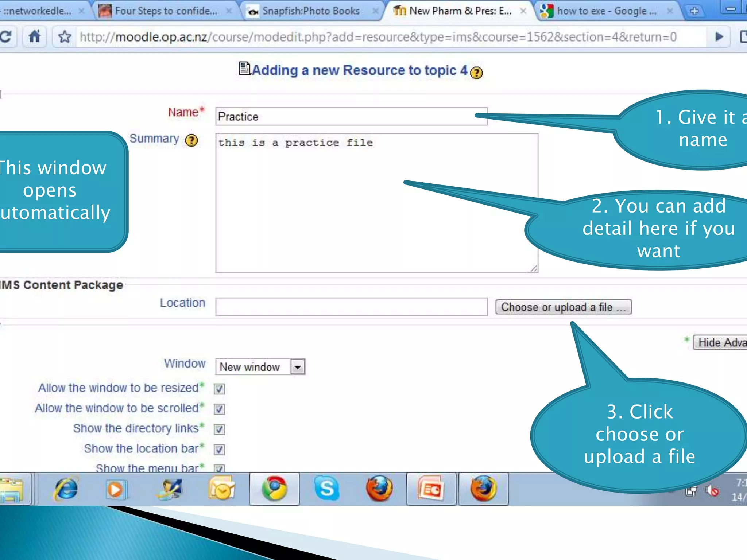747x560 pixels.
Task: Click the network tray icon
Action: [691, 491]
